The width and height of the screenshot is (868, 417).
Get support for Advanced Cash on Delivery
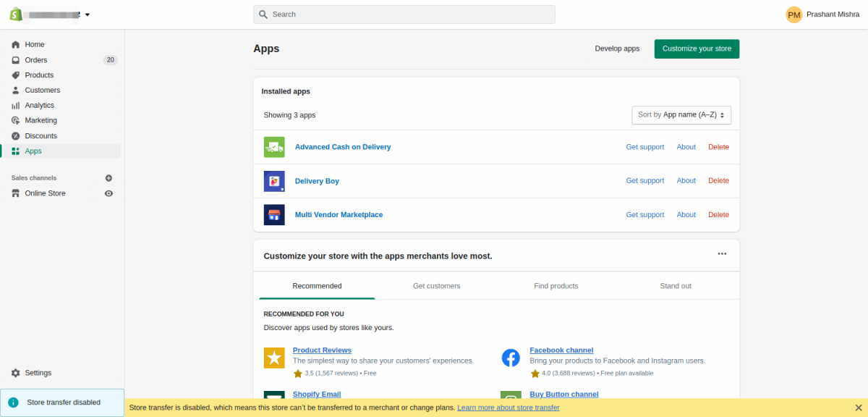[644, 147]
